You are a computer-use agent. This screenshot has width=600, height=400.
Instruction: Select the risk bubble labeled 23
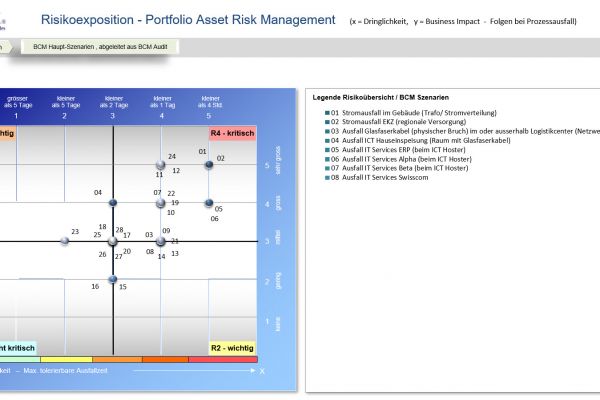click(64, 241)
